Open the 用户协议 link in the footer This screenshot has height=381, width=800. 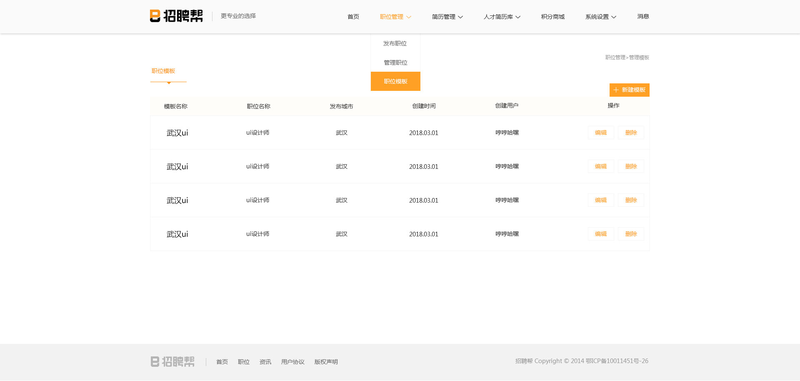(x=292, y=362)
